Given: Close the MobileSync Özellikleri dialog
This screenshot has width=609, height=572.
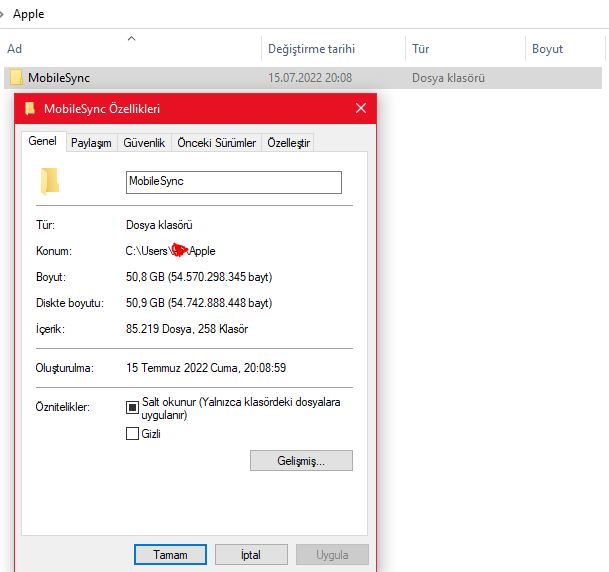Looking at the screenshot, I should click(361, 108).
